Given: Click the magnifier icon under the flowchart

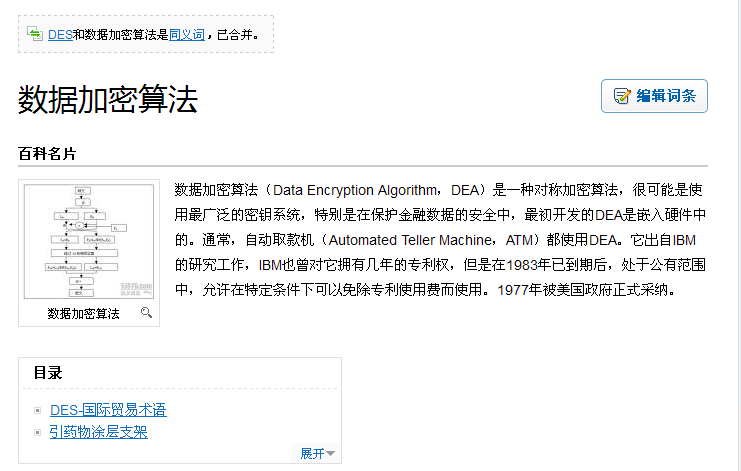Looking at the screenshot, I should pyautogui.click(x=146, y=312).
